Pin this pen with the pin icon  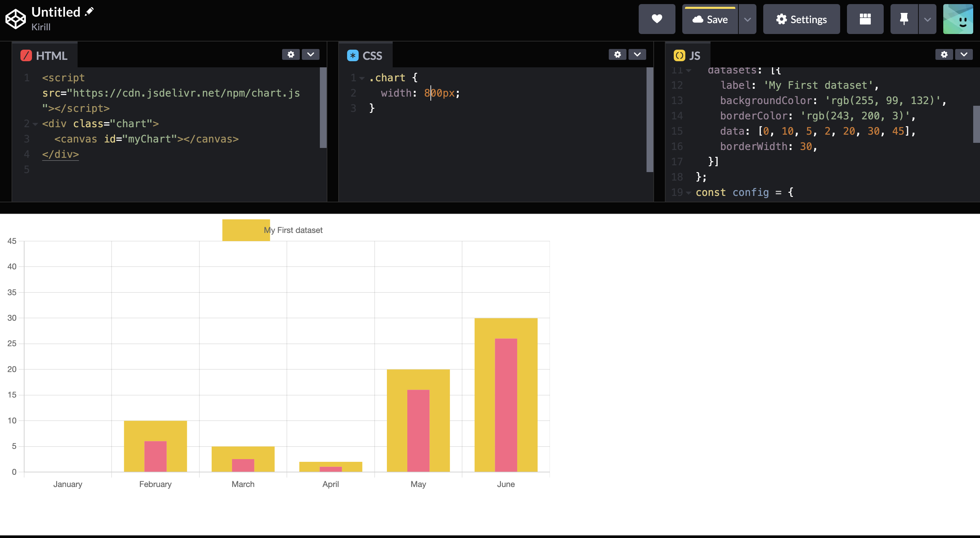(904, 19)
